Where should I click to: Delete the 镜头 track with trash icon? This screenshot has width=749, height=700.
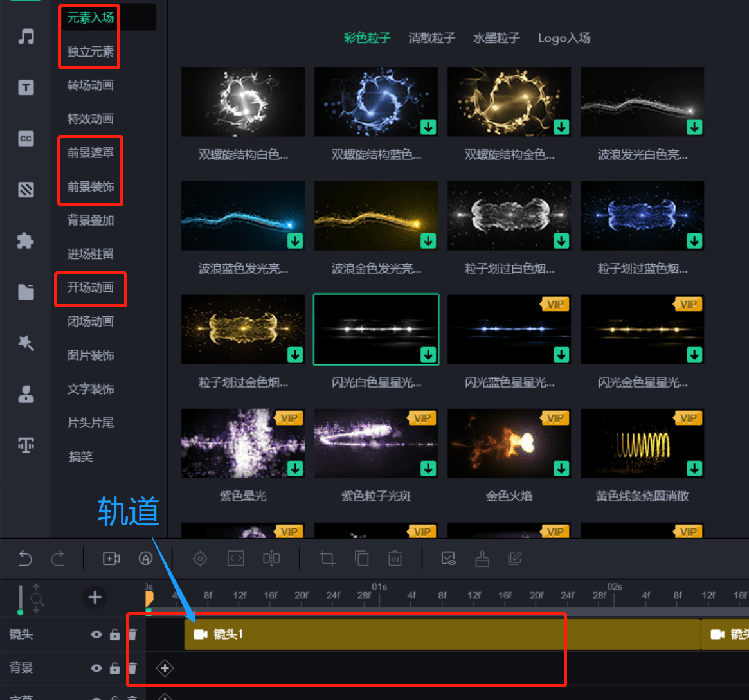pos(133,634)
